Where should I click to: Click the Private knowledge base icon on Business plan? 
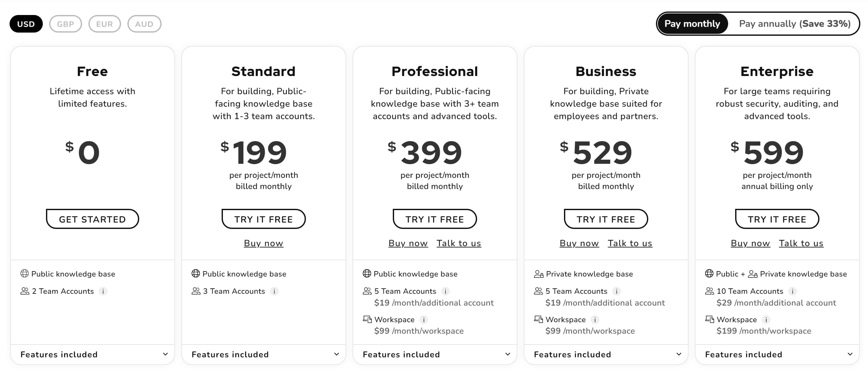tap(538, 274)
